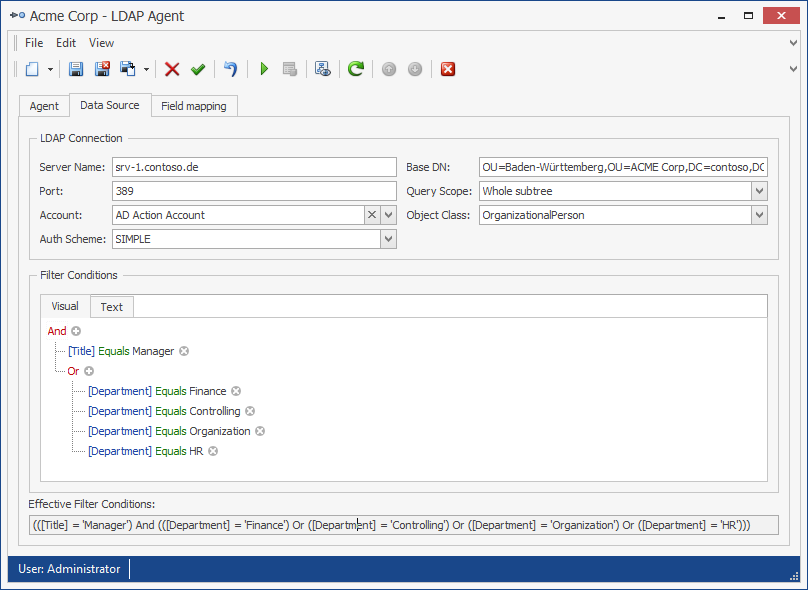Screen dimensions: 808x590
Task: Click the diagram preview eye icon
Action: click(x=323, y=69)
